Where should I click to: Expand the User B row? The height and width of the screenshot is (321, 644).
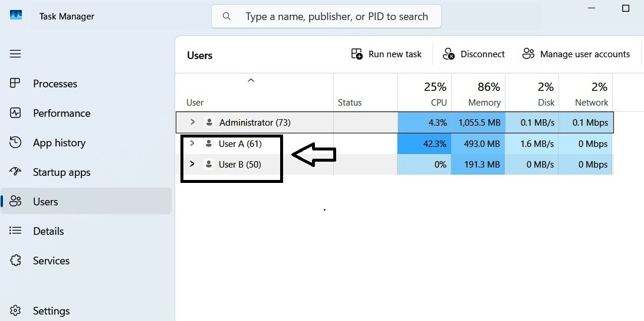click(x=192, y=164)
